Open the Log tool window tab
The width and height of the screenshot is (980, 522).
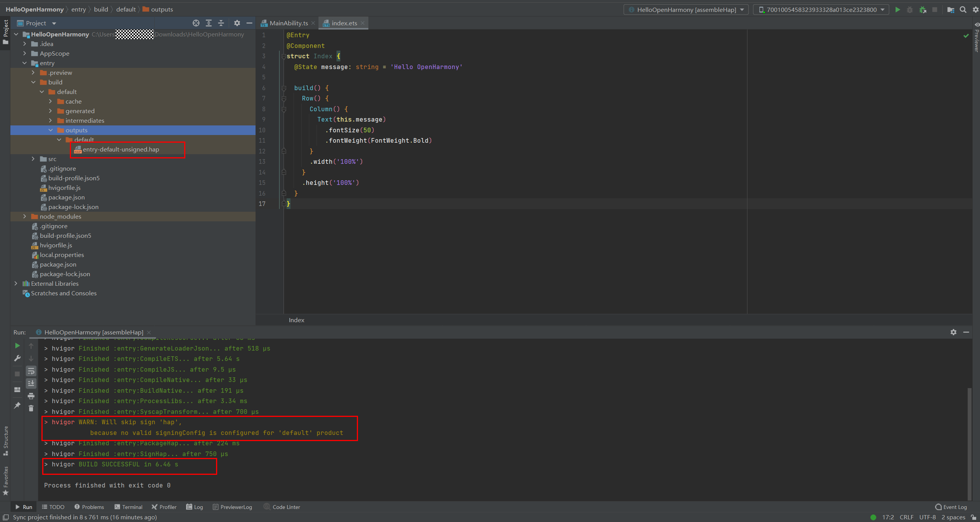click(x=195, y=507)
